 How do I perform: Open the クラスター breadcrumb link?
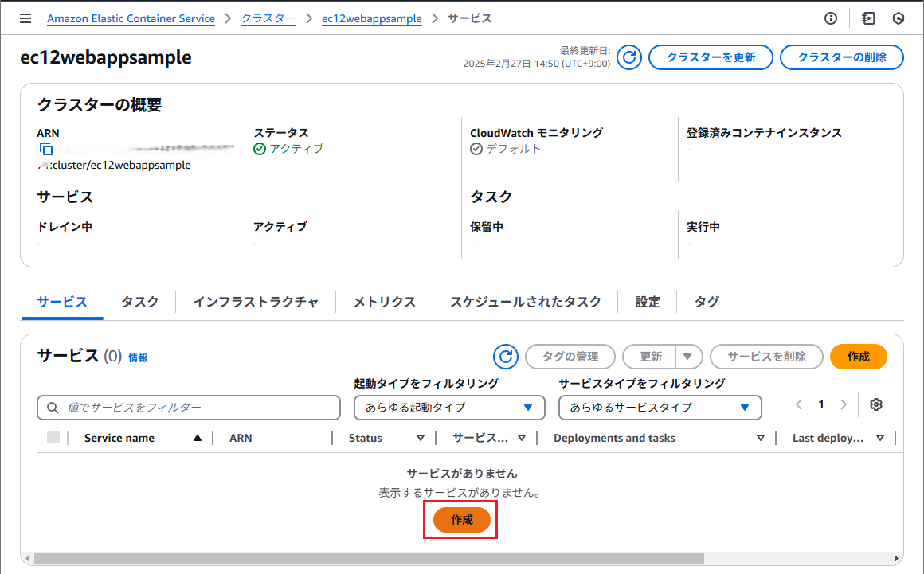pyautogui.click(x=268, y=18)
